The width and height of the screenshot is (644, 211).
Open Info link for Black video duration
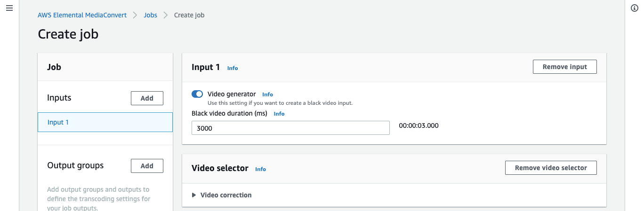pyautogui.click(x=279, y=114)
